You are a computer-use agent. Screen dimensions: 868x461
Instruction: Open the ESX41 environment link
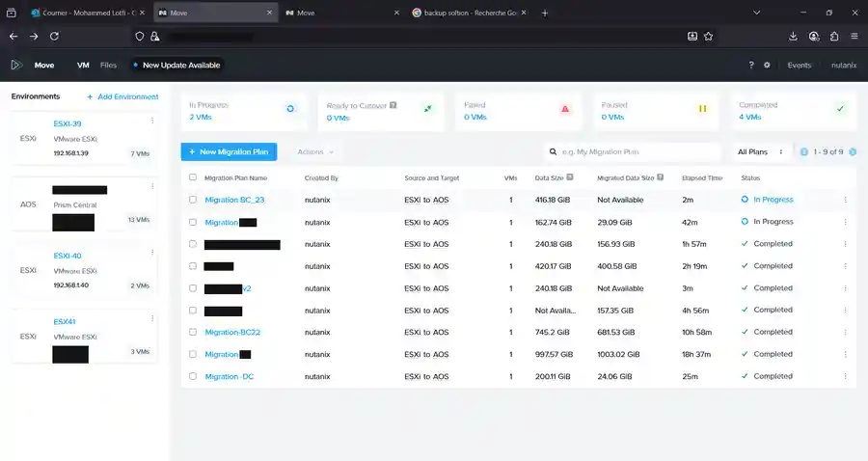pos(65,321)
